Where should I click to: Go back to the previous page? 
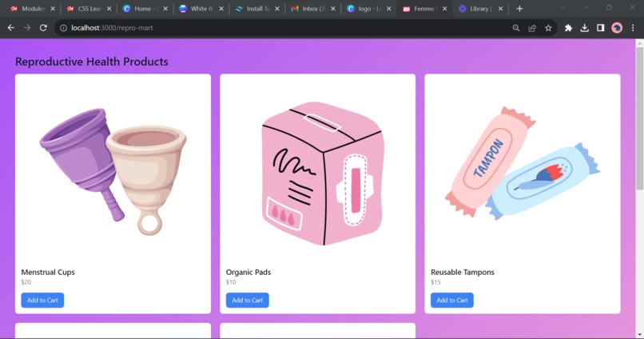(11, 28)
